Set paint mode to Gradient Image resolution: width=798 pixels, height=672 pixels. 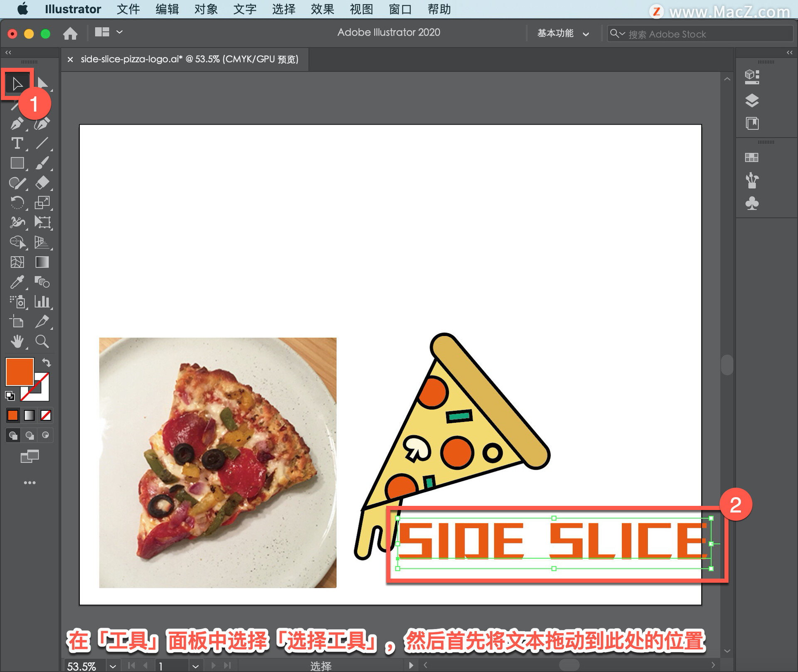29,415
